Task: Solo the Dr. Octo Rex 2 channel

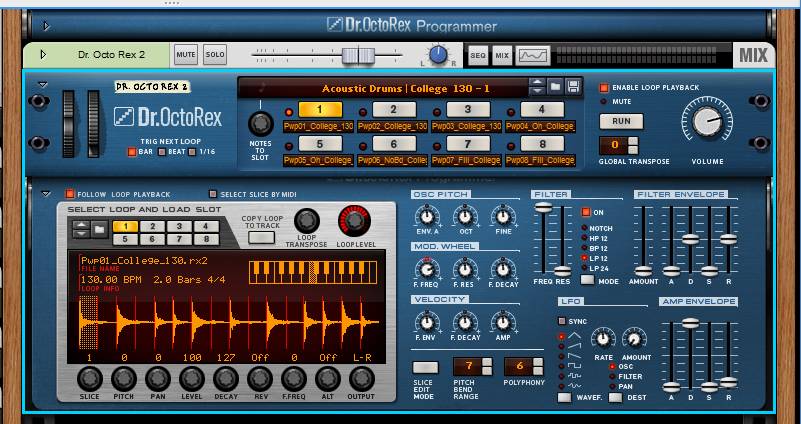Action: (215, 55)
